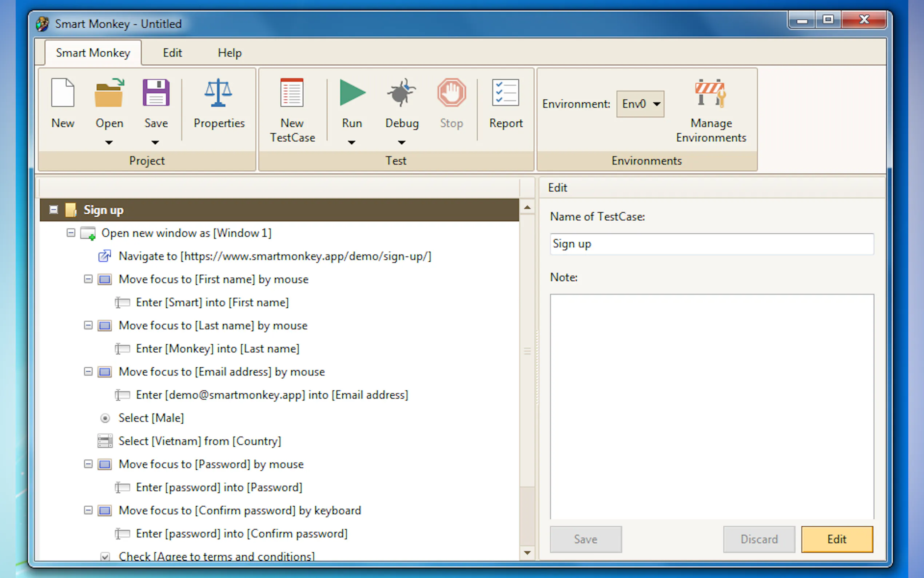Open the dropdown arrow under Debug
This screenshot has width=924, height=578.
point(402,143)
